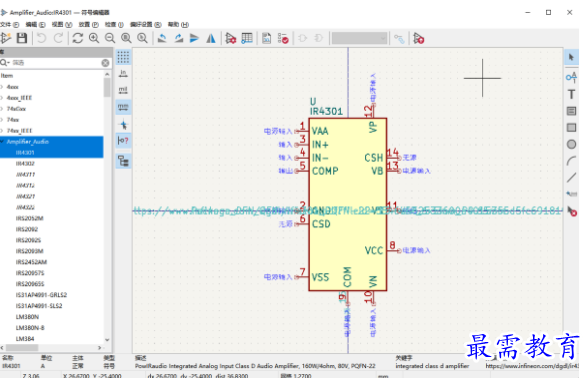
Task: Create a new symbol from the toolbar
Action: (x=5, y=38)
